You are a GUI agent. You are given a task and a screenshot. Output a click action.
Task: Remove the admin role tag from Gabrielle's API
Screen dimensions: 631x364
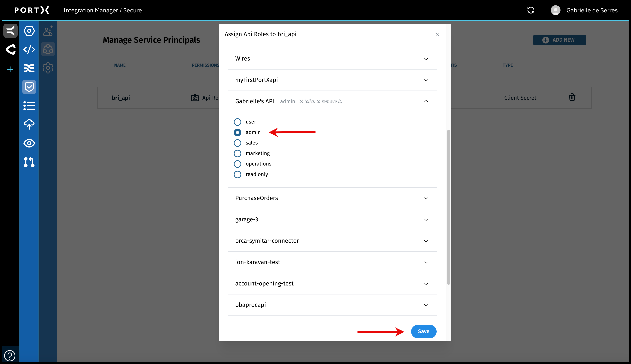(x=301, y=101)
